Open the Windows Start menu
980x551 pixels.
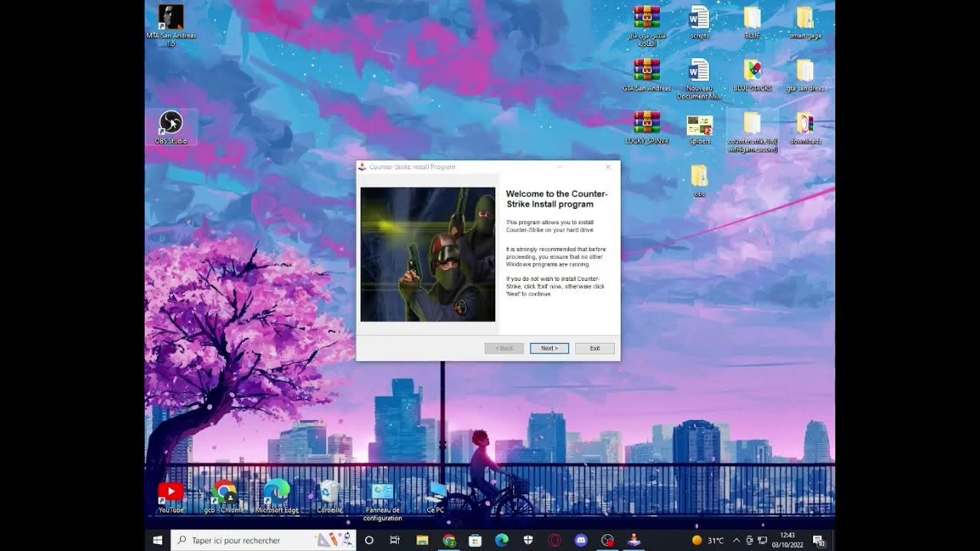click(x=158, y=540)
